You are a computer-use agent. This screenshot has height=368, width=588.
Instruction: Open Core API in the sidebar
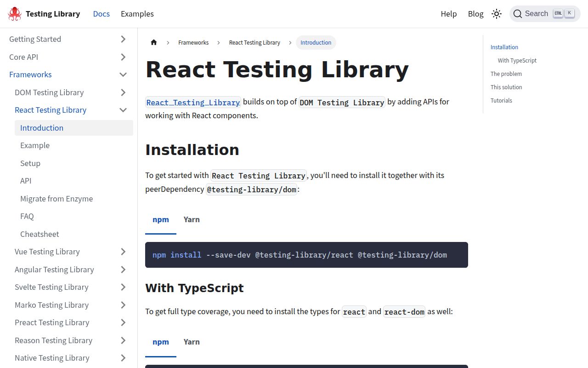point(24,57)
